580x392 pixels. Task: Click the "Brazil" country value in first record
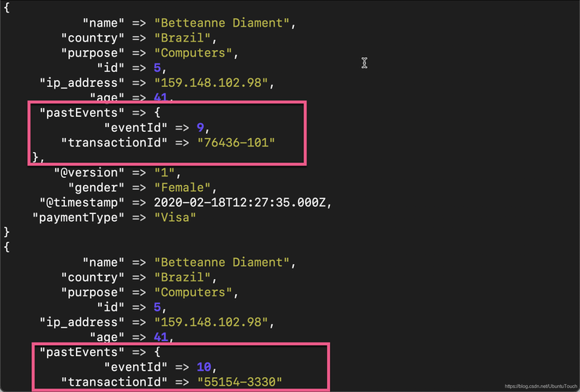(x=183, y=38)
